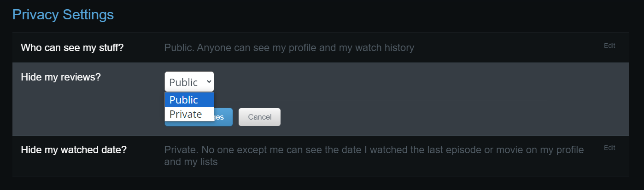Click the word "Public" in closed select box

click(x=183, y=82)
